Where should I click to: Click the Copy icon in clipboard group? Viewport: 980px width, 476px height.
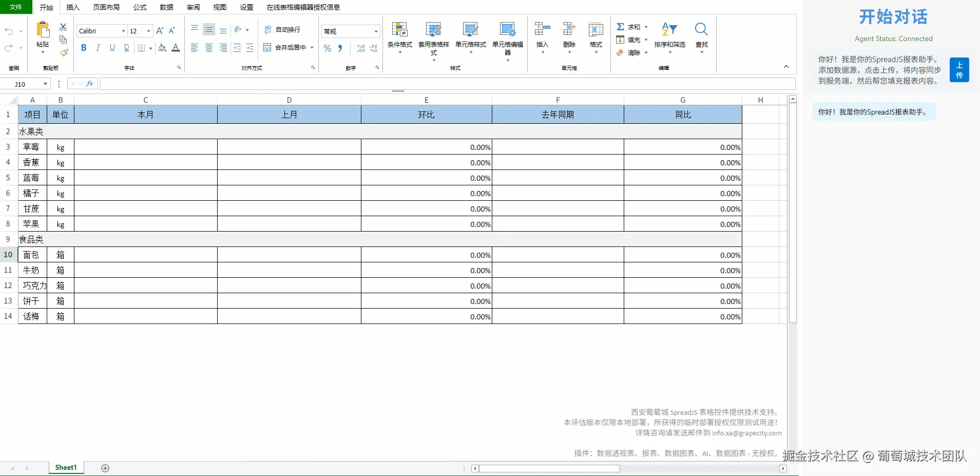[63, 40]
